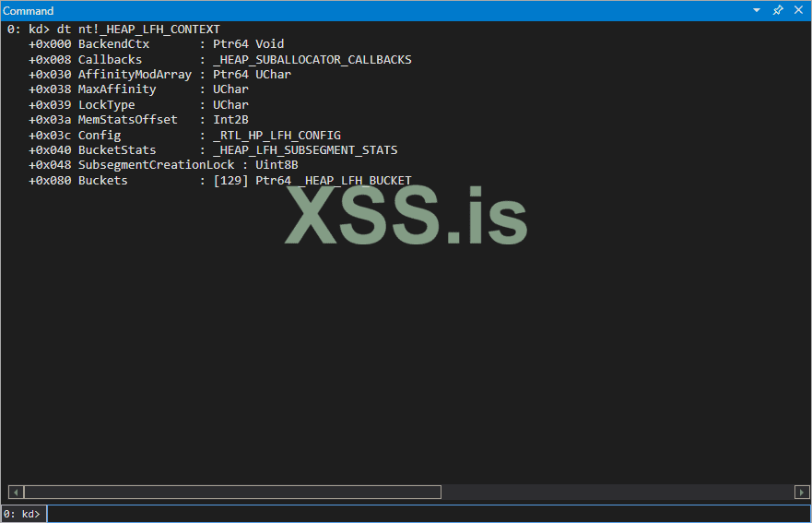The height and width of the screenshot is (523, 812).
Task: Click the 'Config' field name
Action: coord(100,136)
